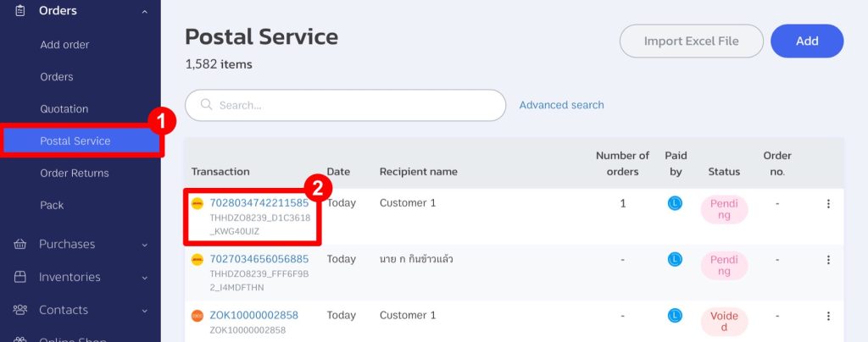868x342 pixels.
Task: Expand the Purchases menu chevron
Action: point(144,245)
